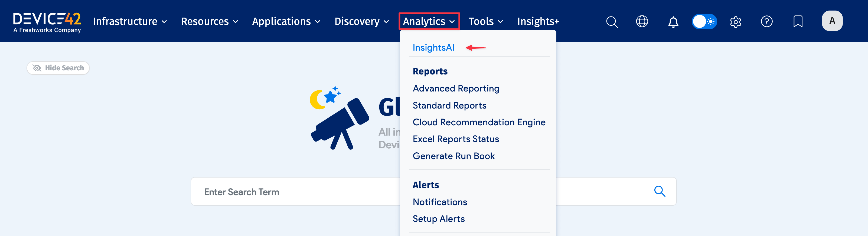This screenshot has width=868, height=236.
Task: Open the bookmarks icon
Action: 798,22
